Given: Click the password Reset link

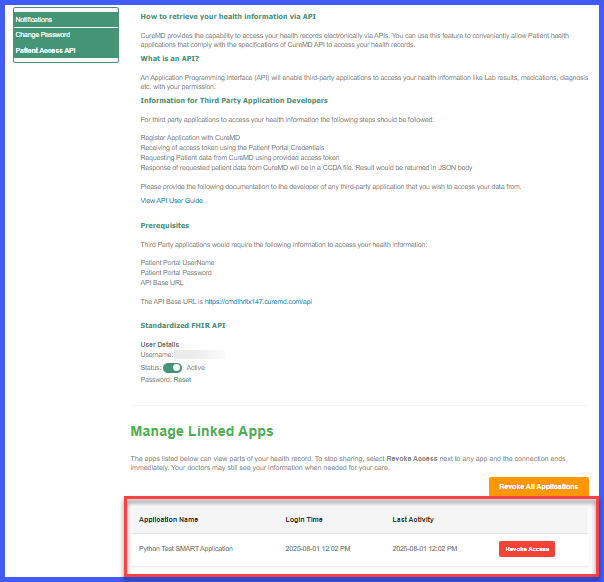Looking at the screenshot, I should click(182, 380).
